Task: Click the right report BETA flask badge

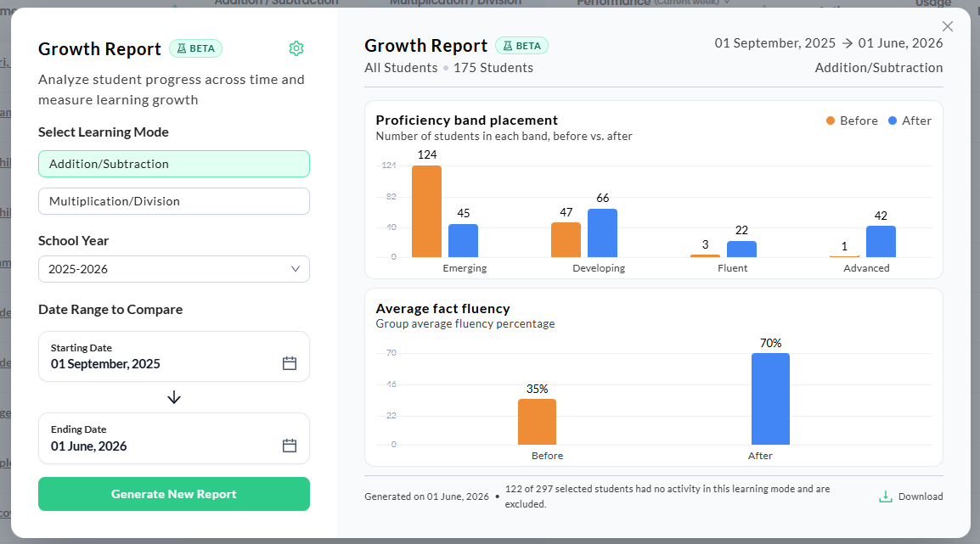Action: [x=522, y=46]
